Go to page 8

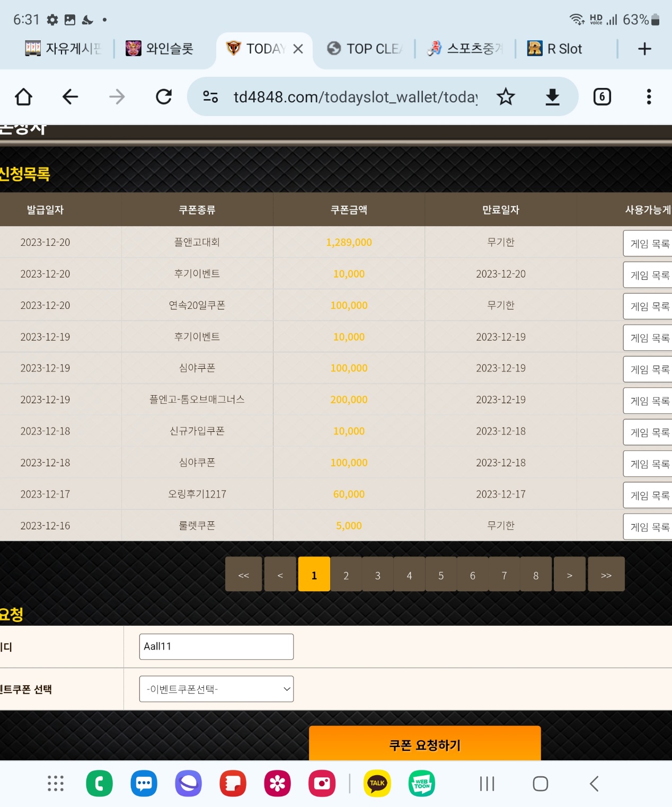click(536, 574)
